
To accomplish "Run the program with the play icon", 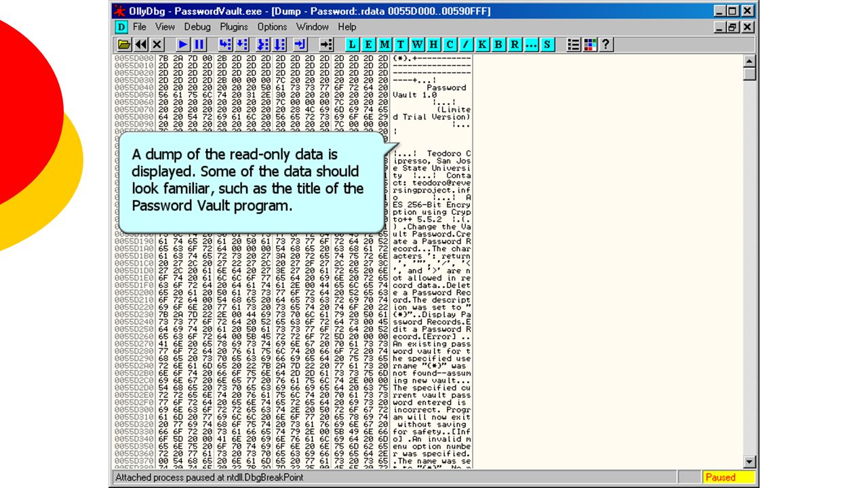I will (x=183, y=45).
